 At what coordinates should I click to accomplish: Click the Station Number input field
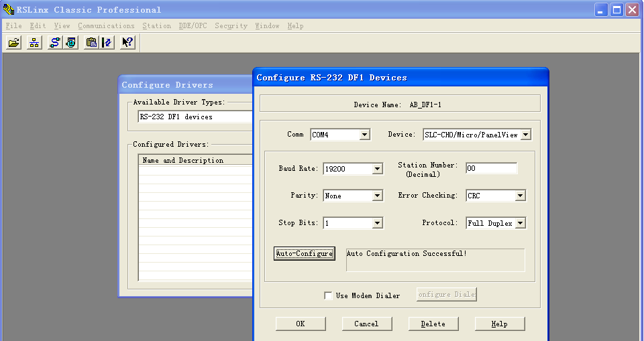point(491,168)
